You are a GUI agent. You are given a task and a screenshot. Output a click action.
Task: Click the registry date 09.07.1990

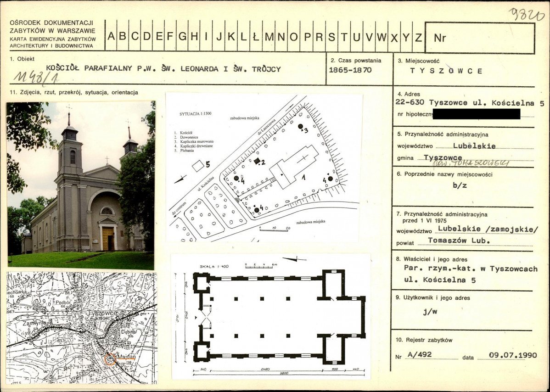point(513,355)
